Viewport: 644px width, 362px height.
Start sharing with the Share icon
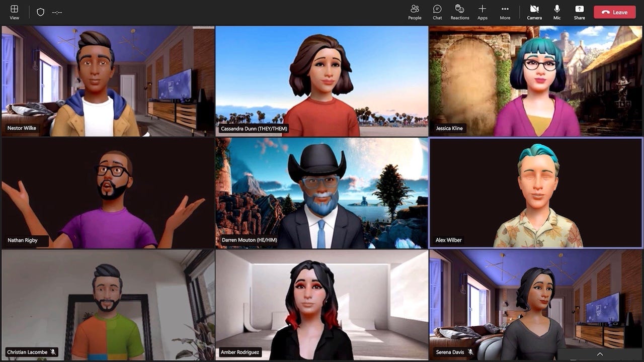[579, 11]
